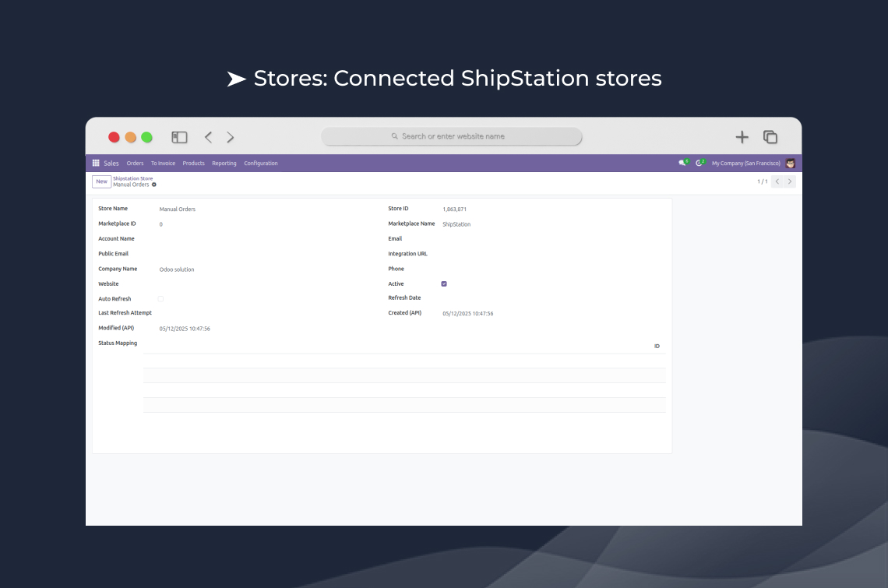Click the empty Integration URL field
This screenshot has height=588, width=888.
point(553,255)
